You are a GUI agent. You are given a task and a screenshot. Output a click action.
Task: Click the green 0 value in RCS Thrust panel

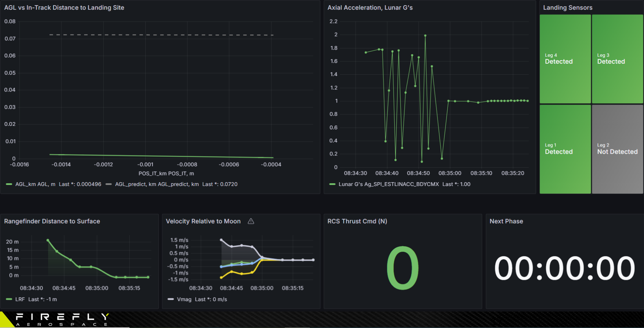(x=403, y=269)
